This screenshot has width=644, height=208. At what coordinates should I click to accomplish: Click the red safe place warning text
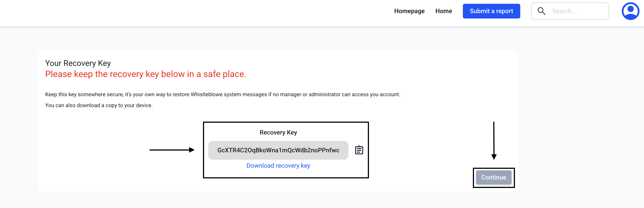tap(146, 74)
